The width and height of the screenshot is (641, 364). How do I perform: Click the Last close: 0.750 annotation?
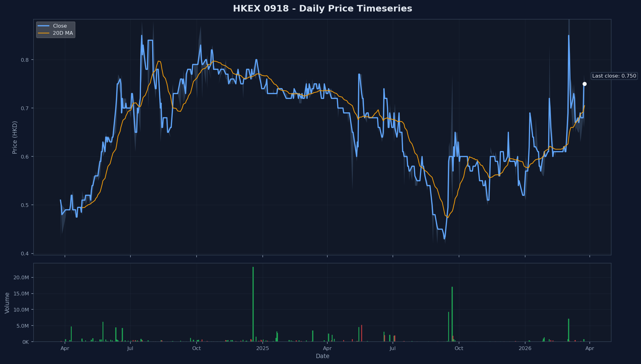(x=614, y=76)
